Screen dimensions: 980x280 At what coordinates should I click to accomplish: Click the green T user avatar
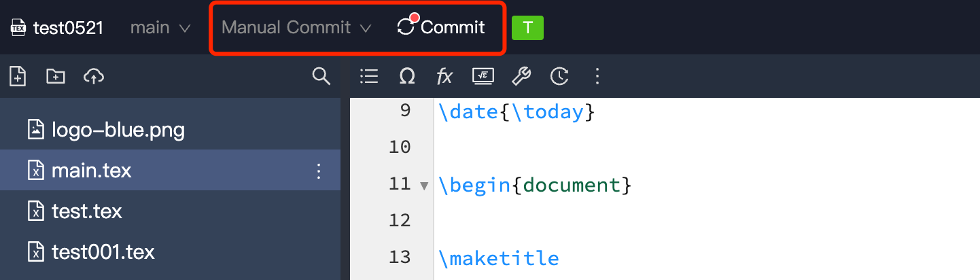(527, 28)
